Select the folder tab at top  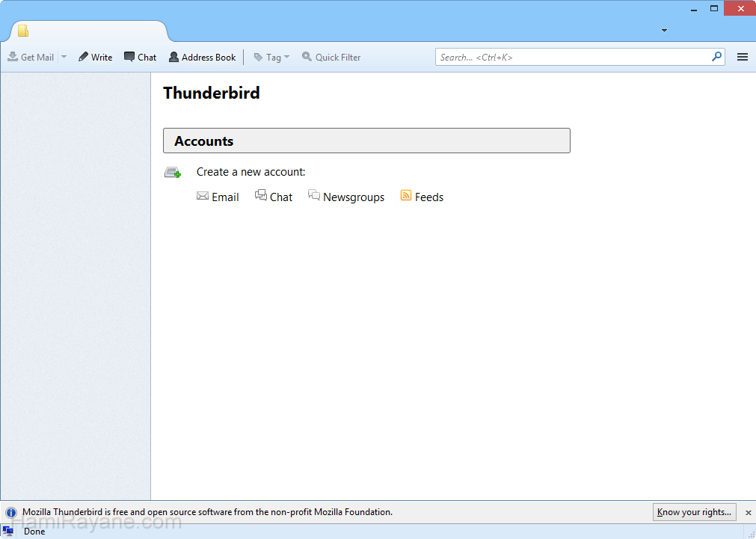pyautogui.click(x=88, y=31)
